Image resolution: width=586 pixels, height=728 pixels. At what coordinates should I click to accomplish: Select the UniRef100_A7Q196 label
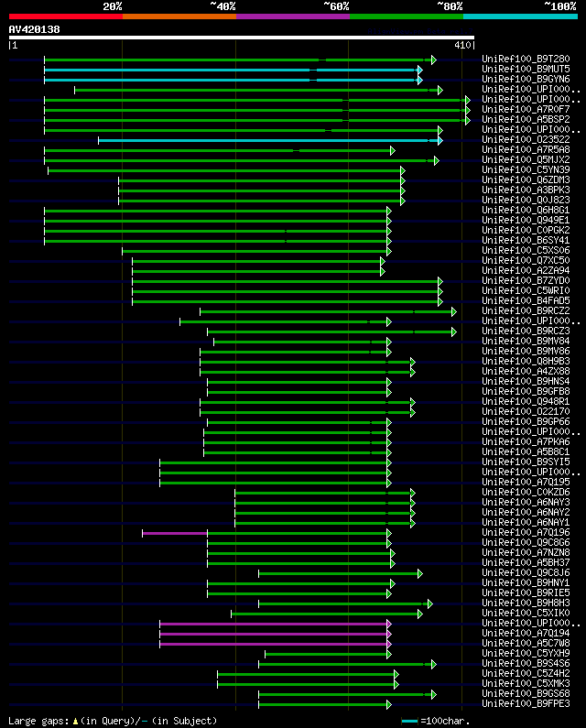526,533
